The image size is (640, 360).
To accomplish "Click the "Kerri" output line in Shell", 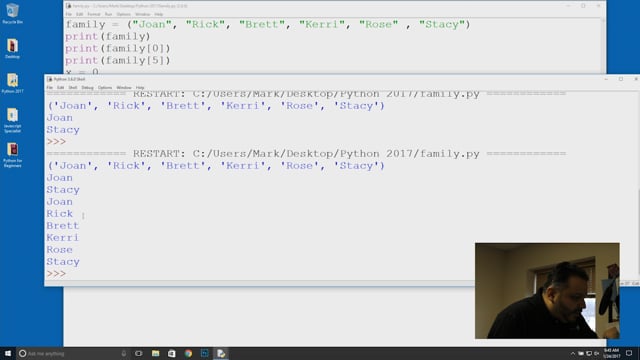I will [62, 238].
